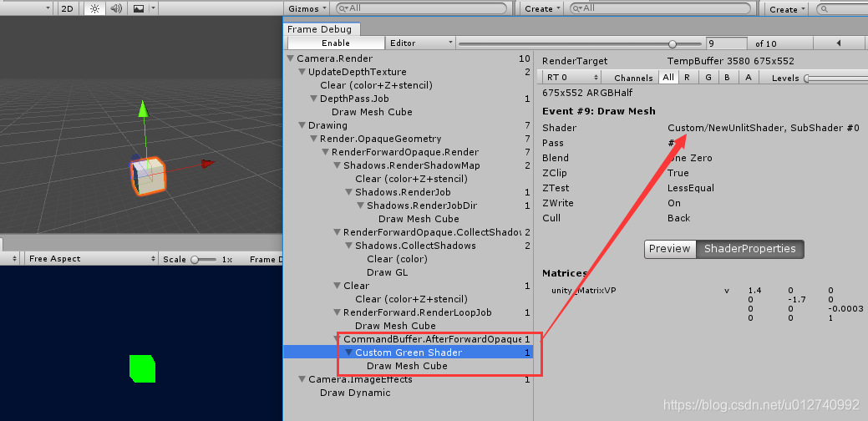Open the Editor connection dropdown
This screenshot has width=868, height=421.
coord(421,43)
